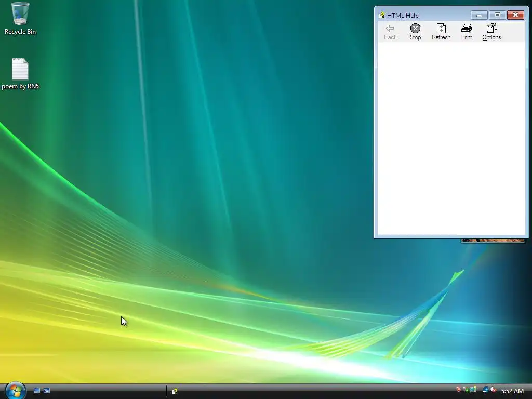This screenshot has height=399, width=532.
Task: Open the Windows Start orb
Action: click(x=15, y=390)
